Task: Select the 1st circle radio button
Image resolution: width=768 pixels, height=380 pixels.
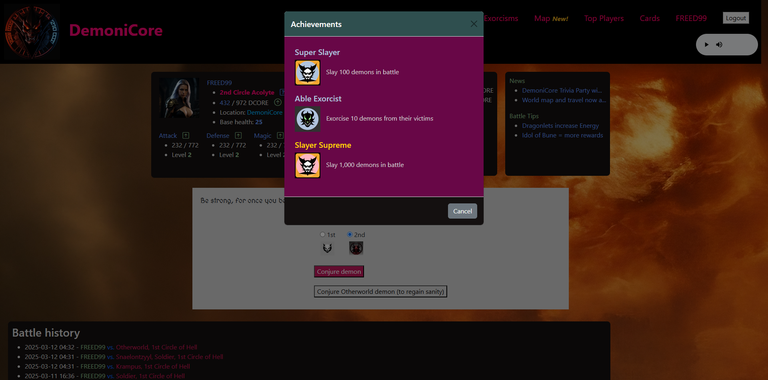Action: (x=322, y=235)
